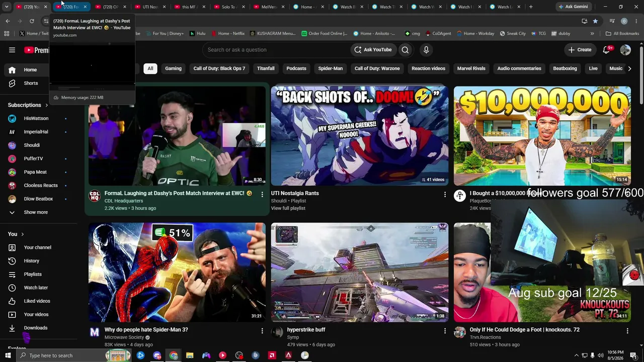
Task: Open options for the FormaL Laughing video
Action: pyautogui.click(x=262, y=194)
